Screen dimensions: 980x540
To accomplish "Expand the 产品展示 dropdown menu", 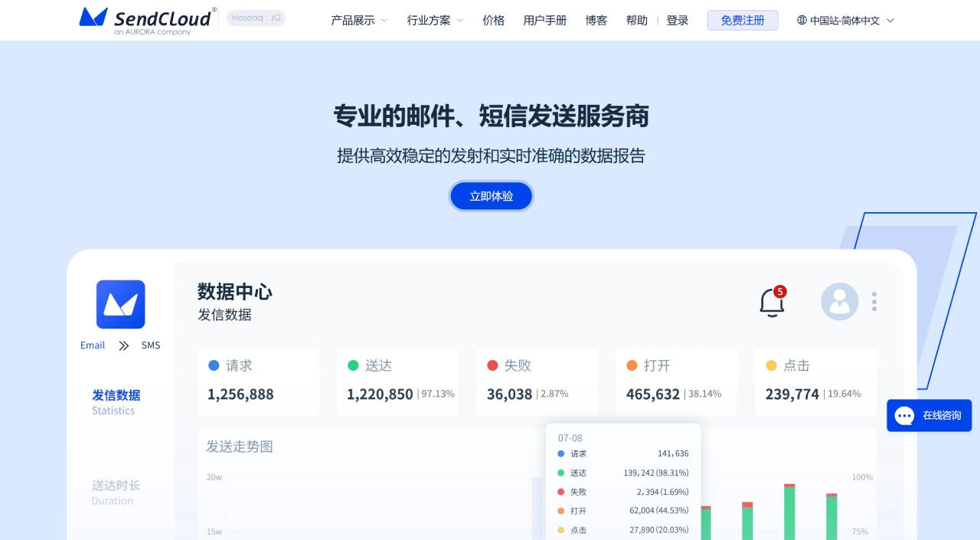I will [359, 21].
